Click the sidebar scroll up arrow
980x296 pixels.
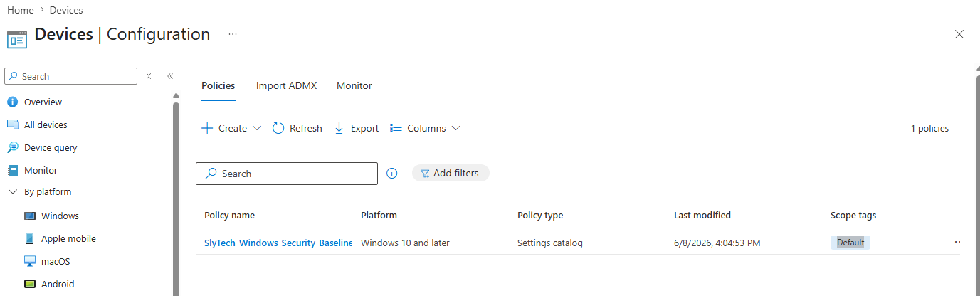(176, 95)
